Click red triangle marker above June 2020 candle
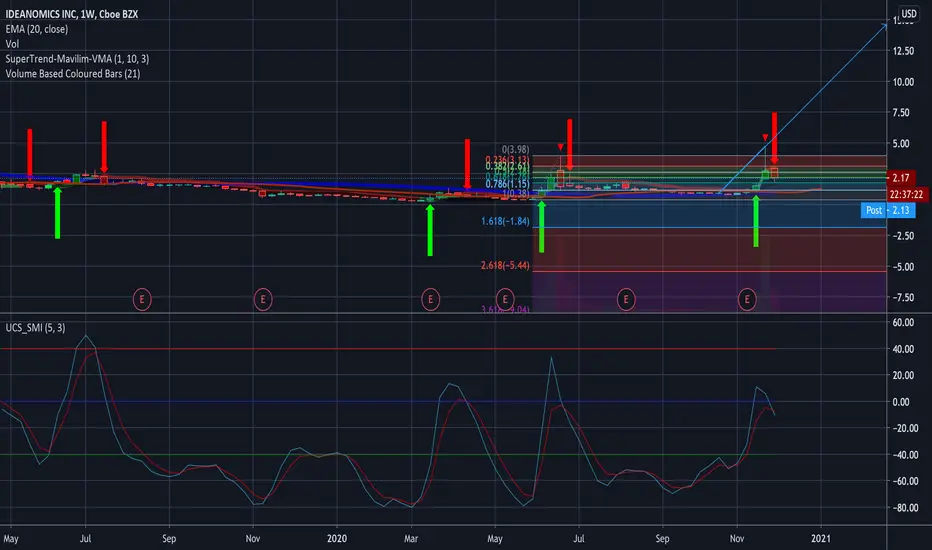Image resolution: width=932 pixels, height=550 pixels. pyautogui.click(x=561, y=147)
